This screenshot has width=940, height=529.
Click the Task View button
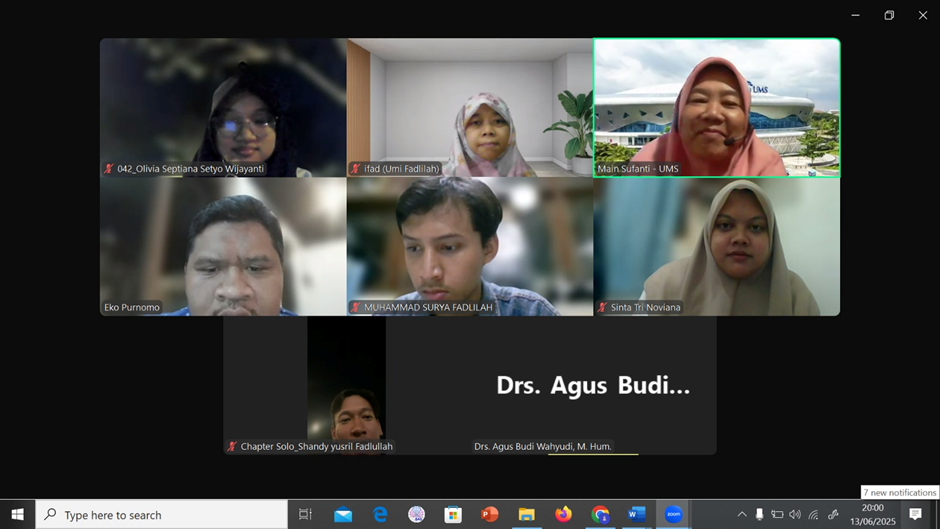click(306, 514)
